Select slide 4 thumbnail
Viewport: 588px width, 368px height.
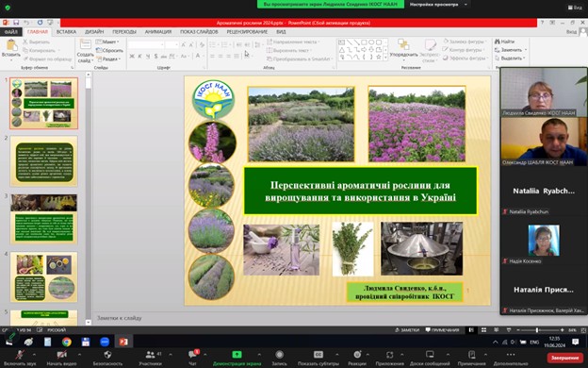coord(44,276)
